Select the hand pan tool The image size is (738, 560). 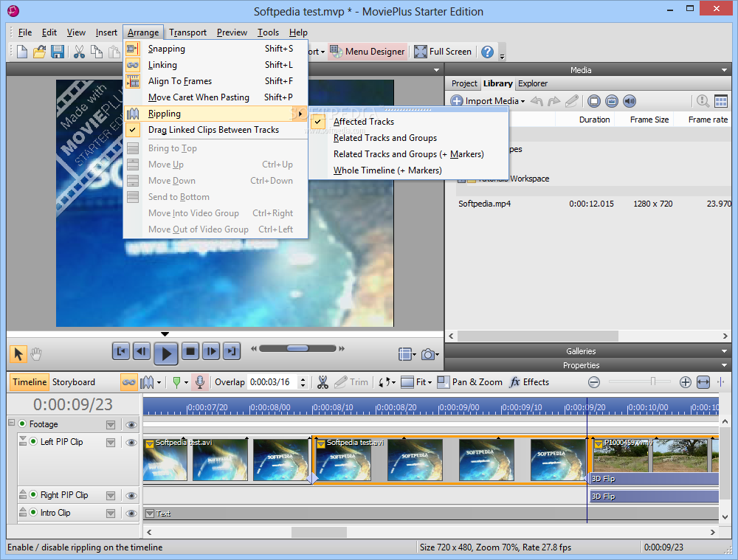35,353
